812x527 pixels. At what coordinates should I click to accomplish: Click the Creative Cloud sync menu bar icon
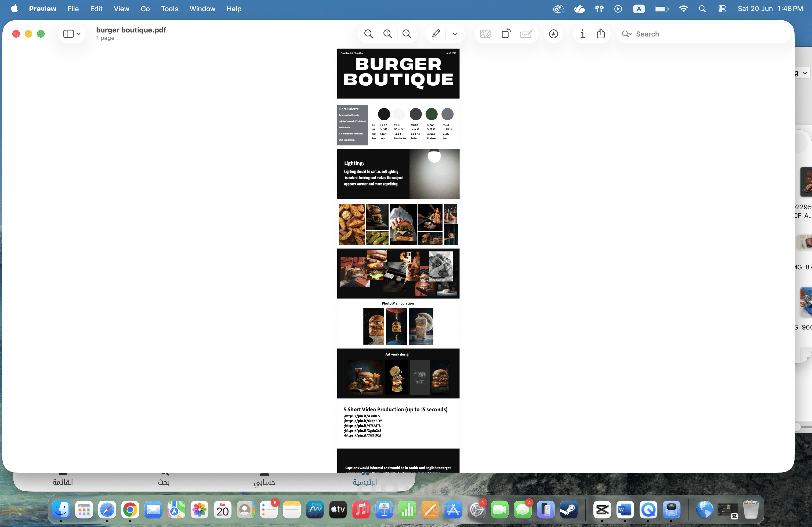[x=559, y=9]
